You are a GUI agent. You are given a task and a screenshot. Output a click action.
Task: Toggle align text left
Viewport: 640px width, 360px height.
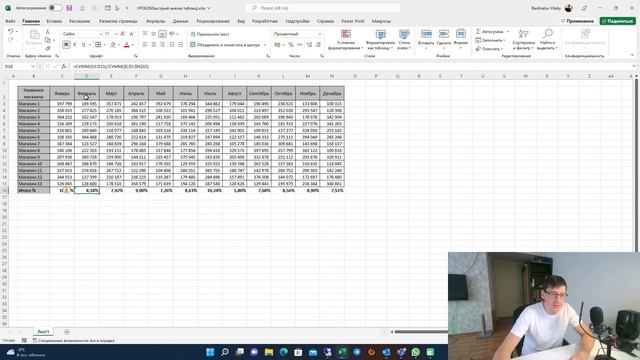pos(145,44)
